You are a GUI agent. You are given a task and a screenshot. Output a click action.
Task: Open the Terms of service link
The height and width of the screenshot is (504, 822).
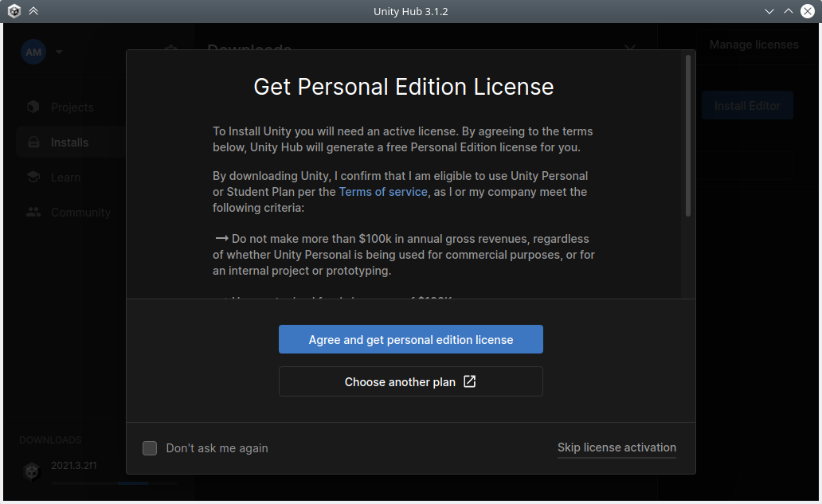click(x=383, y=192)
